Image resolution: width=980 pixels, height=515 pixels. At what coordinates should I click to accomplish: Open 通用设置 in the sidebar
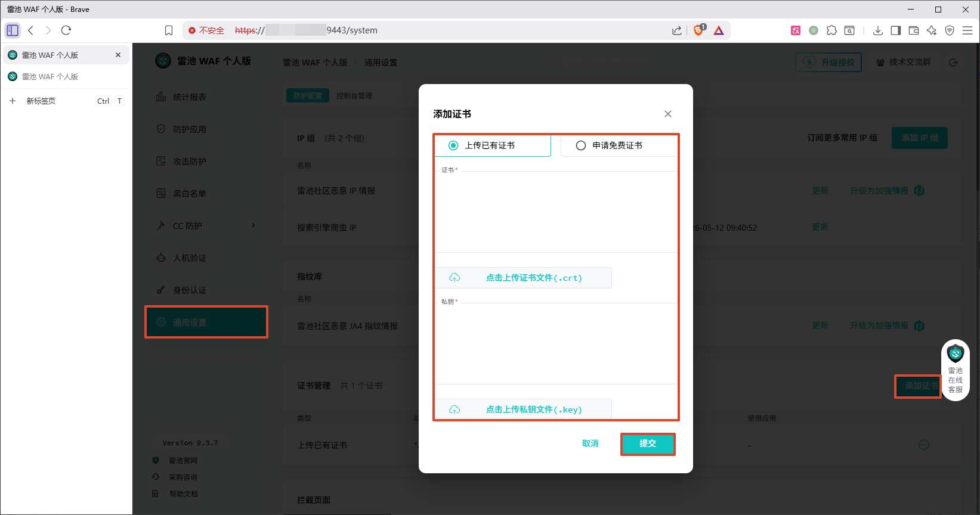click(x=206, y=322)
